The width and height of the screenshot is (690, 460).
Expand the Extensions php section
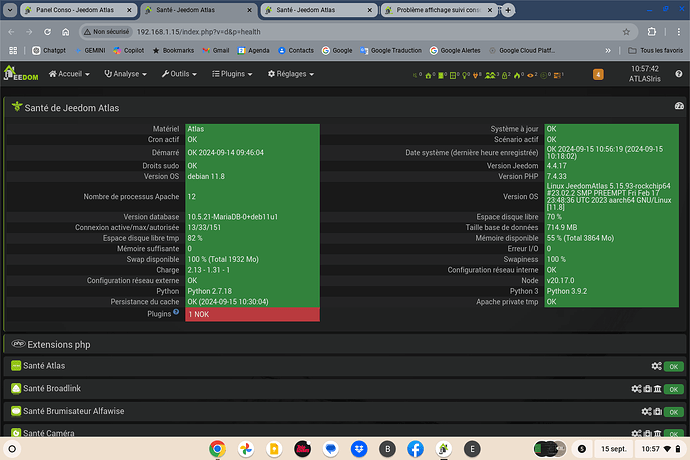point(345,344)
